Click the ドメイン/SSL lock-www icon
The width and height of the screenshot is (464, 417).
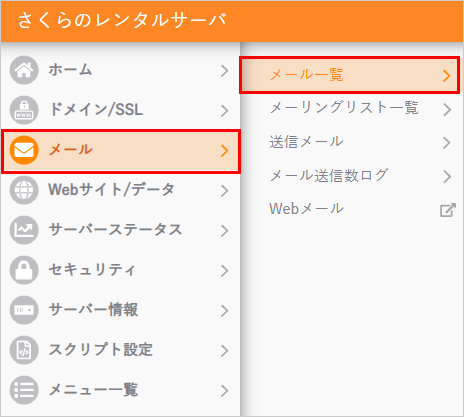(x=24, y=110)
